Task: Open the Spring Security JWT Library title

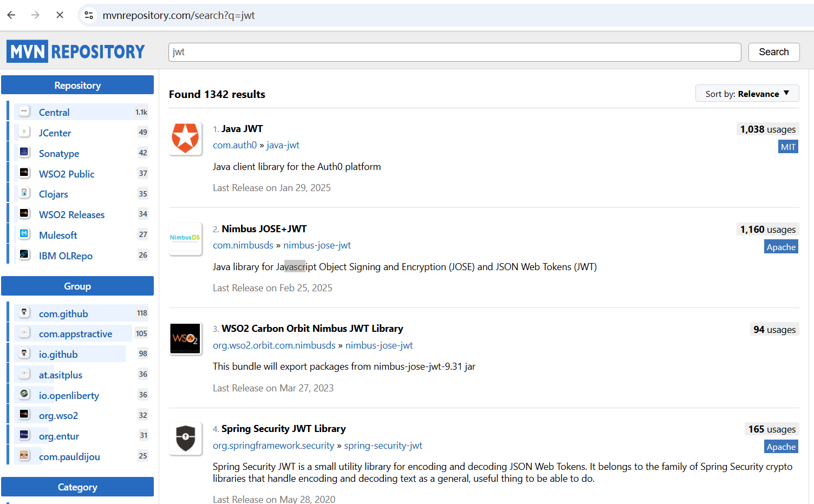Action: coord(284,429)
